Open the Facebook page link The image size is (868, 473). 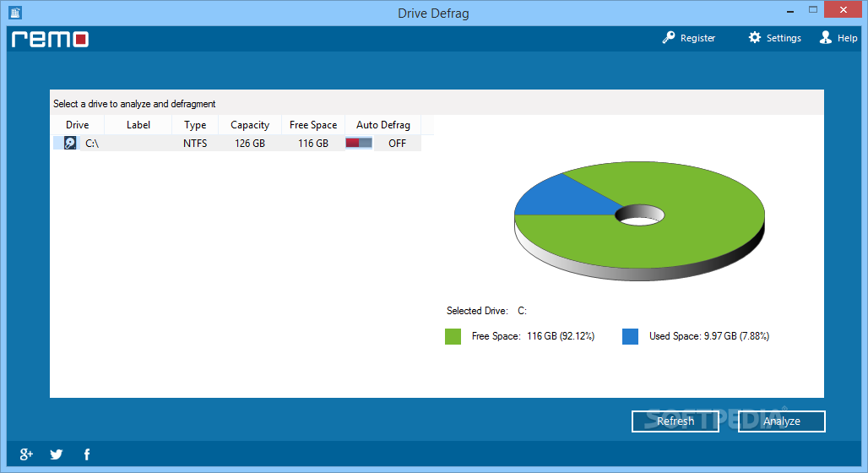click(x=86, y=454)
